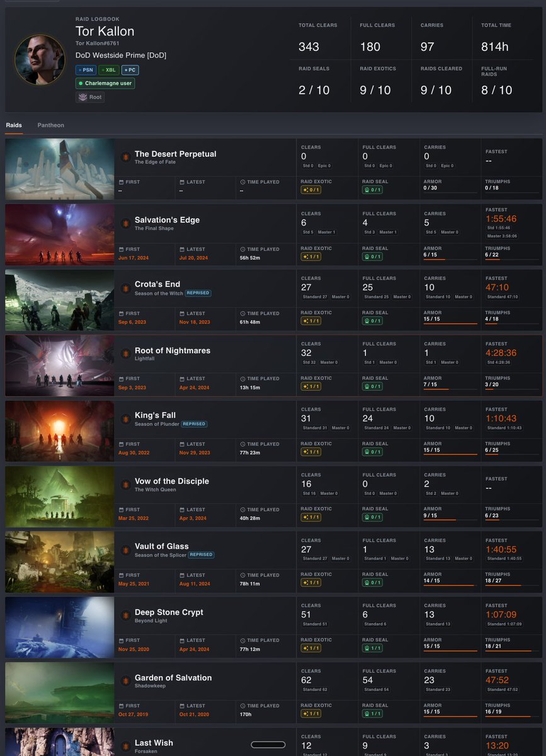
Task: Click Deep Stone Crypt raid seal 1/1 badge
Action: (x=372, y=648)
